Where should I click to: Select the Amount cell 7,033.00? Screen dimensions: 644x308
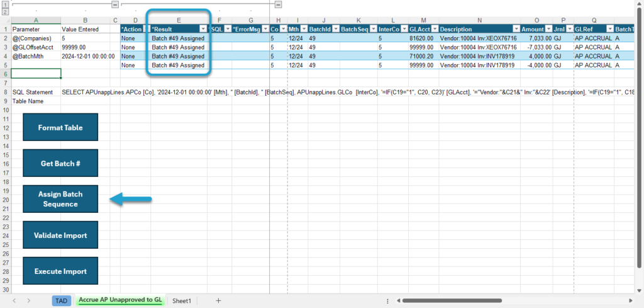(x=536, y=38)
